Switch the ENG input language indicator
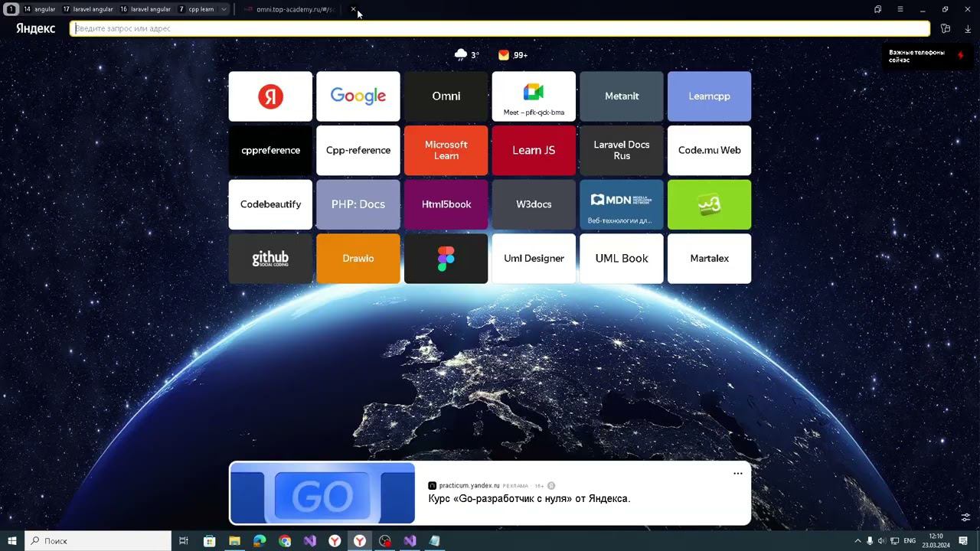The height and width of the screenshot is (551, 980). [910, 541]
